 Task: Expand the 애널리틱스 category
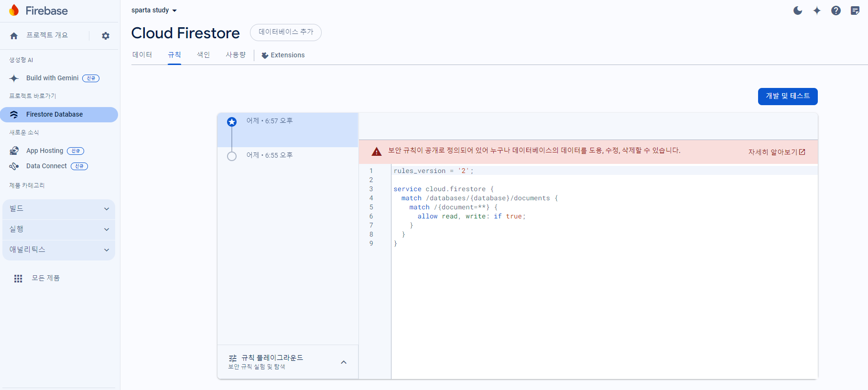point(59,250)
